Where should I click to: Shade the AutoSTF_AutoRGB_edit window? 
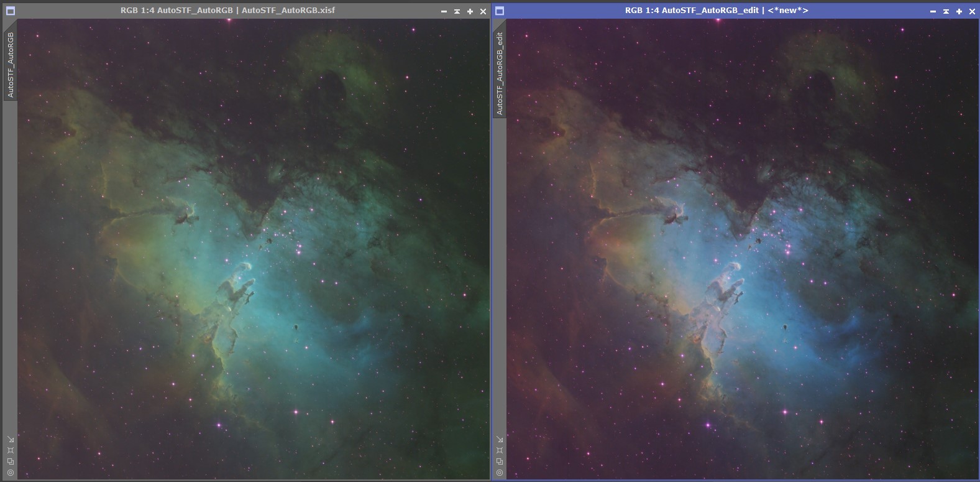pyautogui.click(x=946, y=11)
